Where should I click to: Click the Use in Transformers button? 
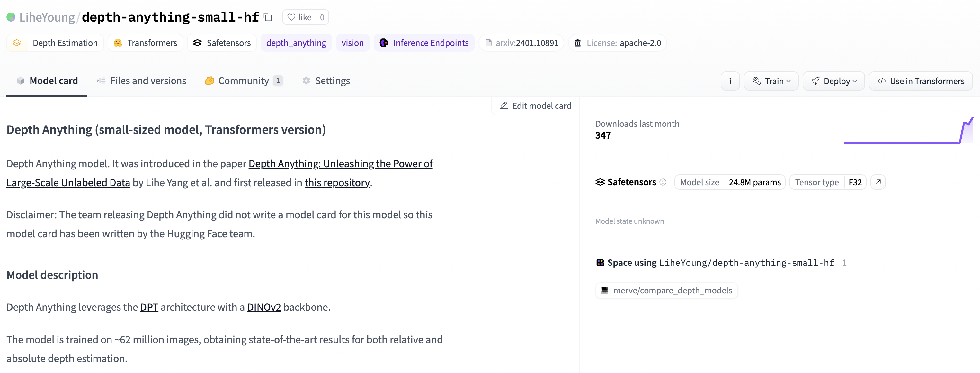(x=922, y=80)
